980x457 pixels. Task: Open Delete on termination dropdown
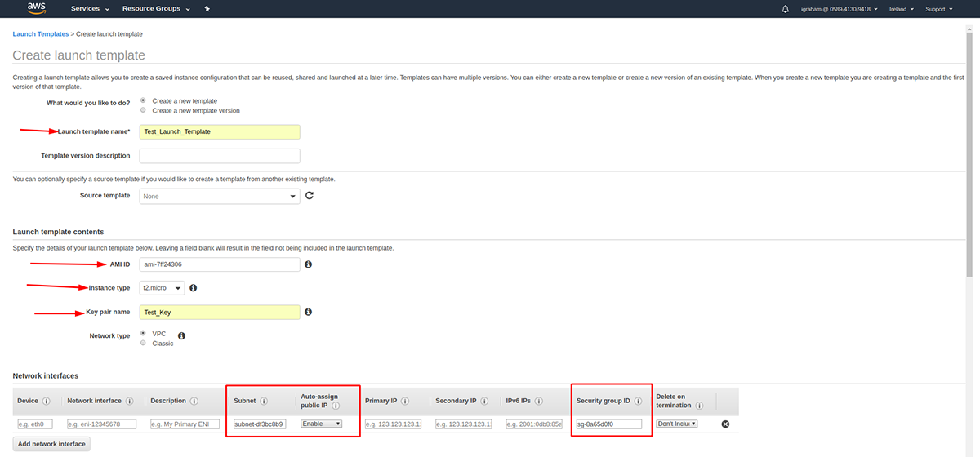(x=677, y=424)
